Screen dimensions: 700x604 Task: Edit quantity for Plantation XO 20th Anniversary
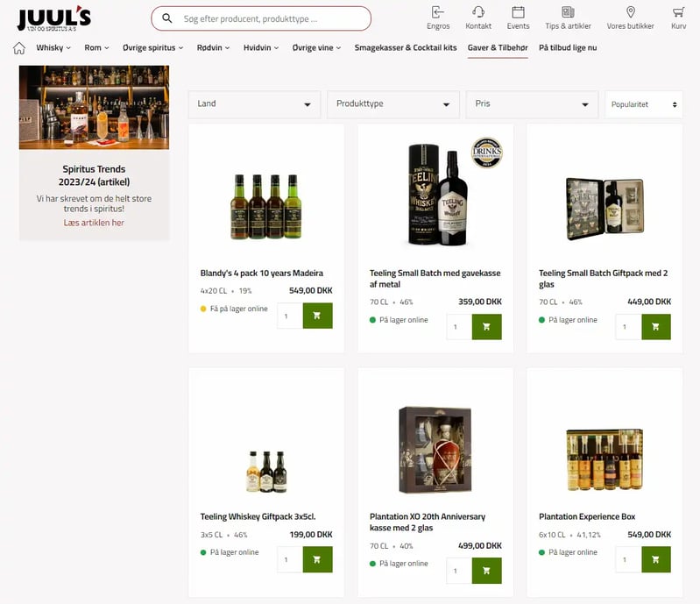(459, 570)
